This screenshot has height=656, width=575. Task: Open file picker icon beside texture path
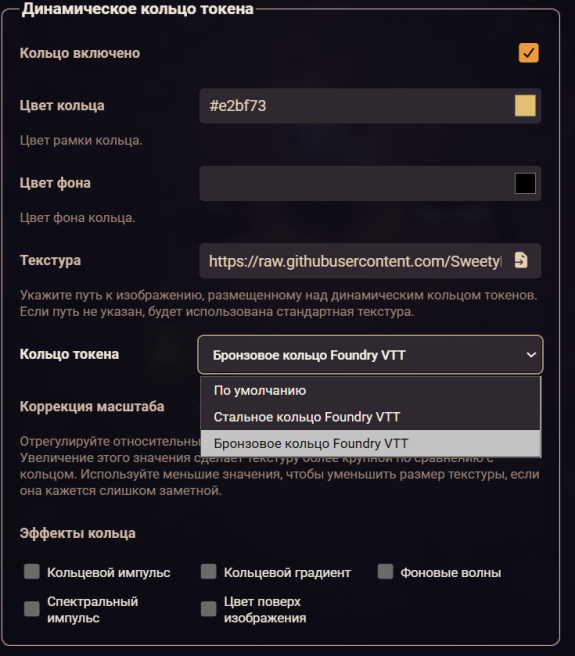[x=521, y=260]
